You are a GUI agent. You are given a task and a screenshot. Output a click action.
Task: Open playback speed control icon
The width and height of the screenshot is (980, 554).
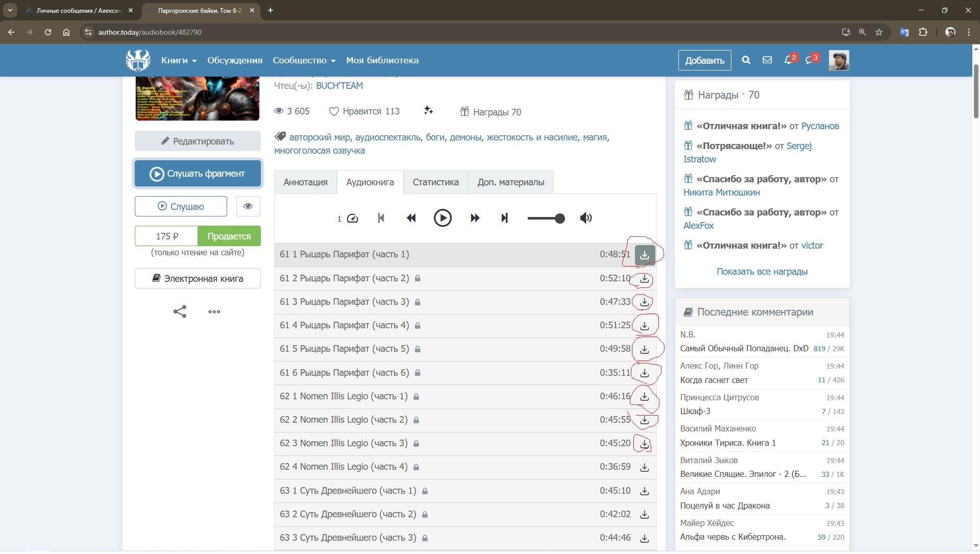(x=352, y=219)
